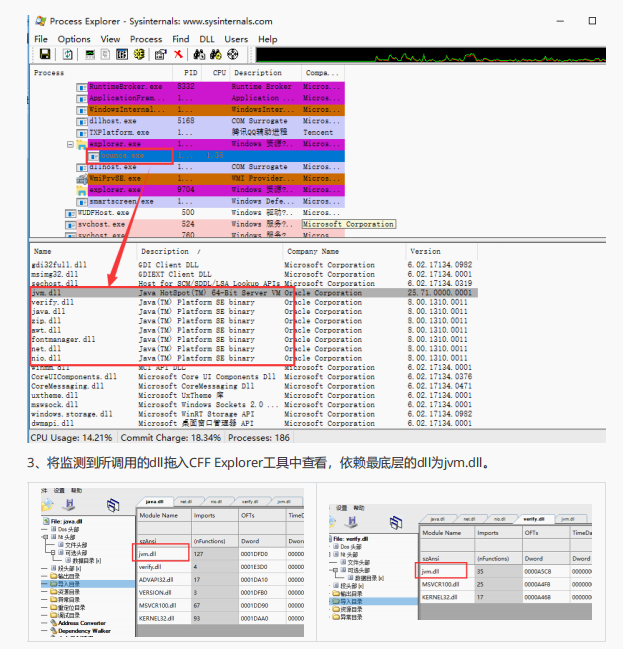The width and height of the screenshot is (623, 649).
Task: Click the CPU usage history graph
Action: [x=431, y=55]
